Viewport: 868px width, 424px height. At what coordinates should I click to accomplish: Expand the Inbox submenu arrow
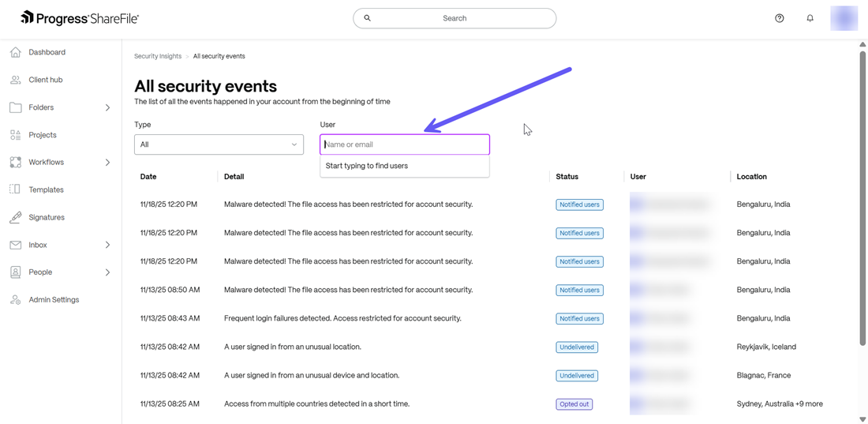coord(107,245)
